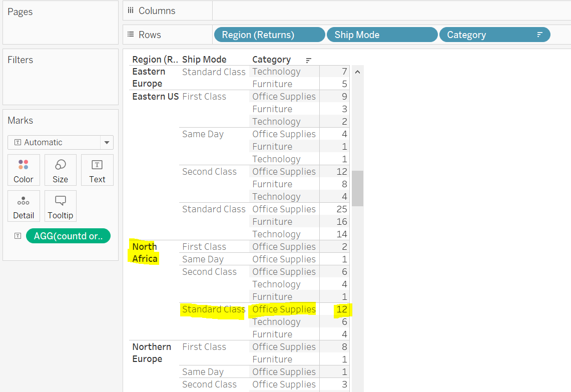Click the North Africa row header
Viewport: 571px width, 392px height.
pos(144,252)
